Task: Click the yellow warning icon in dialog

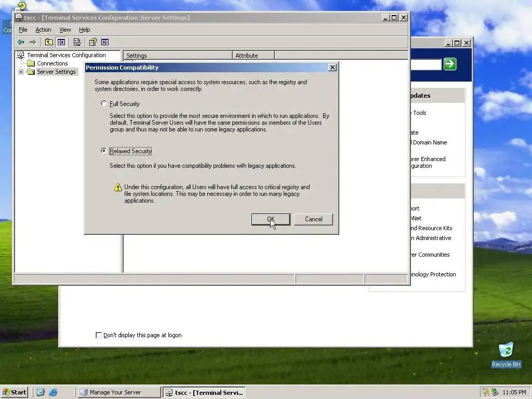Action: tap(118, 187)
